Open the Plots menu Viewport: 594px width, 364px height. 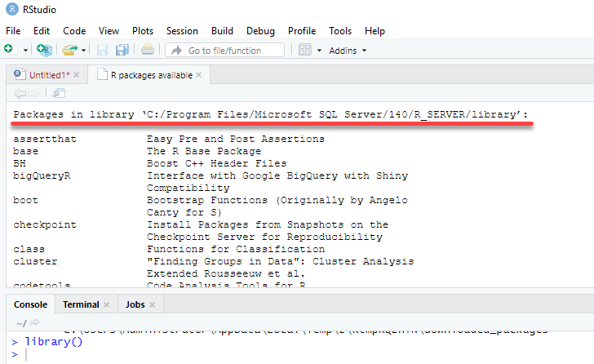click(143, 31)
